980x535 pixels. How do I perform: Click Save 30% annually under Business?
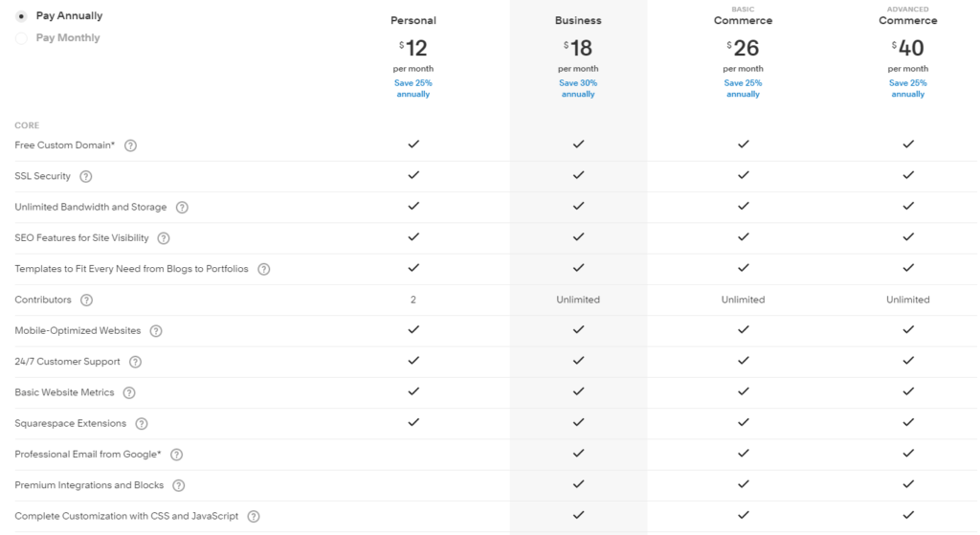click(x=578, y=89)
